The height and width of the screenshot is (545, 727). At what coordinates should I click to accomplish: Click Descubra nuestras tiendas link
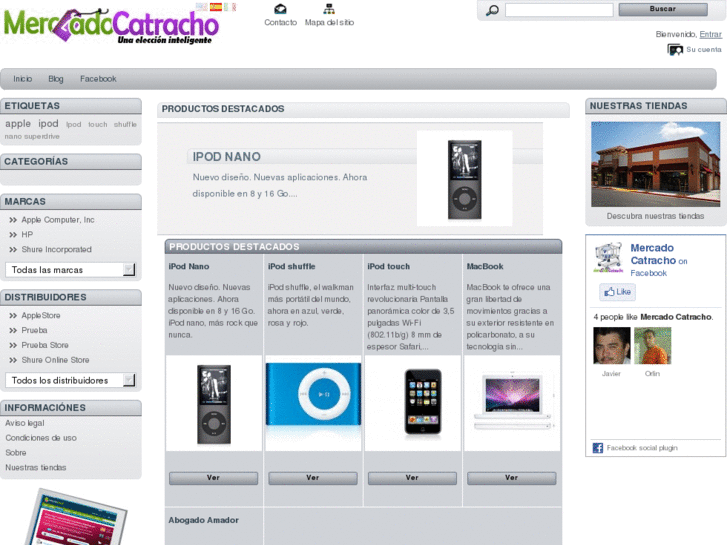(x=655, y=216)
